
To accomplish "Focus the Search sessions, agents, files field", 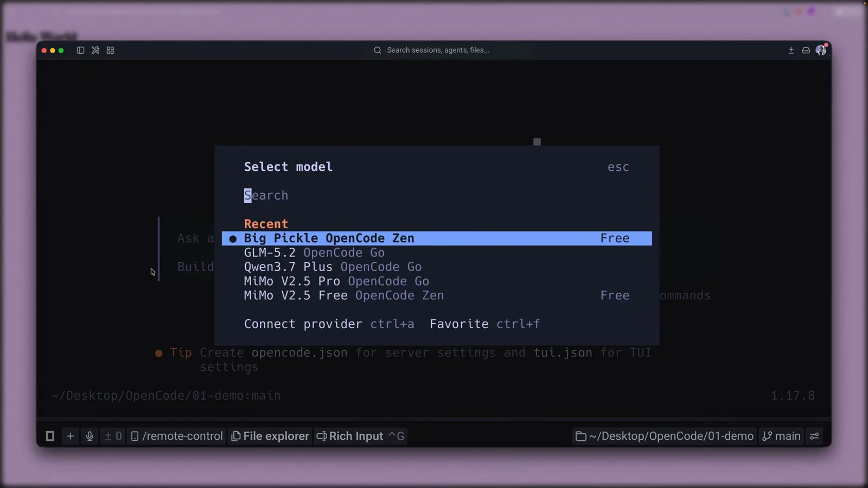I will pyautogui.click(x=438, y=50).
